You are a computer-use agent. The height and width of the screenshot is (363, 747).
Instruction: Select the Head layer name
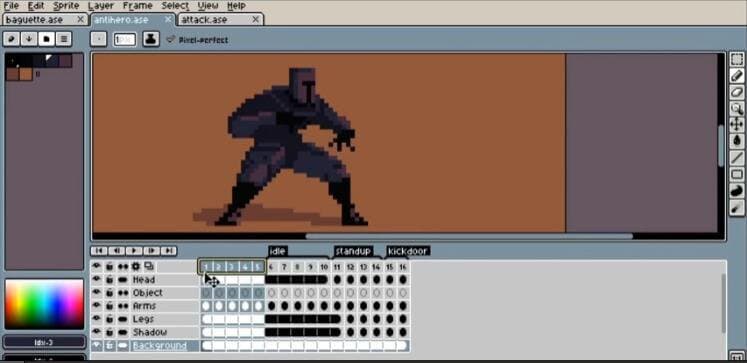(144, 280)
